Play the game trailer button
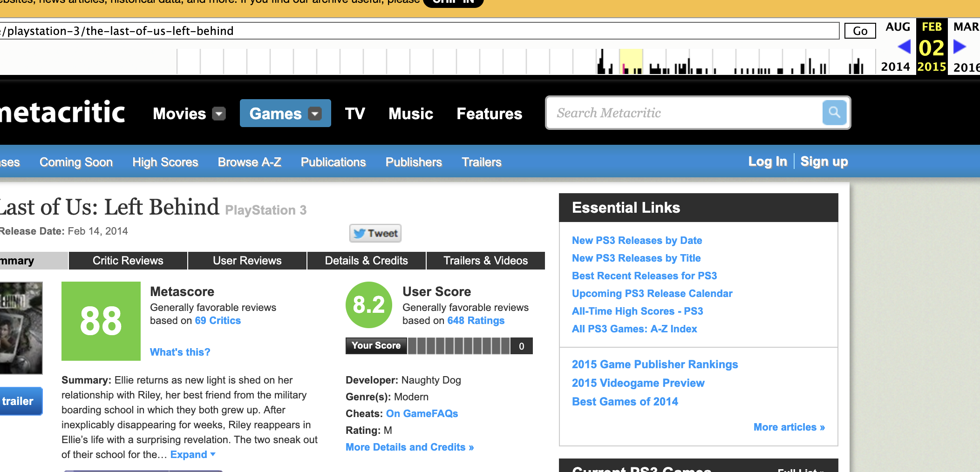 21,401
